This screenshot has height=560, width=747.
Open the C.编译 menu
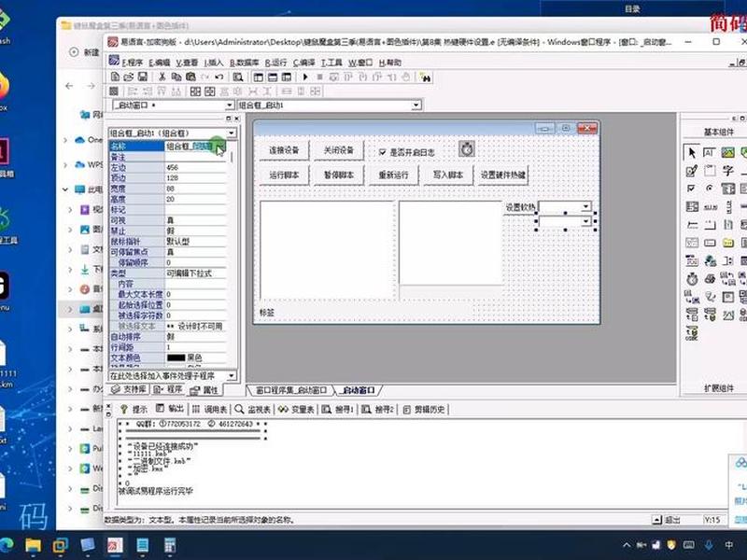(x=304, y=63)
